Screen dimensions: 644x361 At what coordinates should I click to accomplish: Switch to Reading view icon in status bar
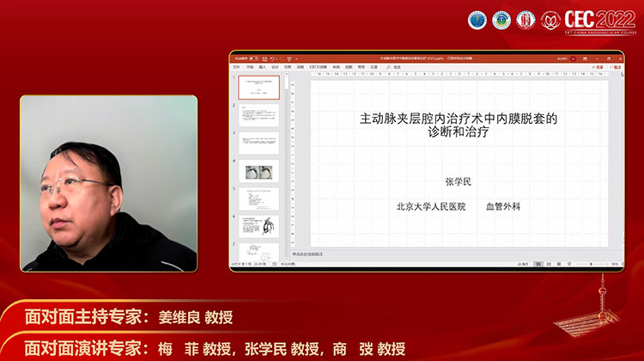tap(559, 264)
